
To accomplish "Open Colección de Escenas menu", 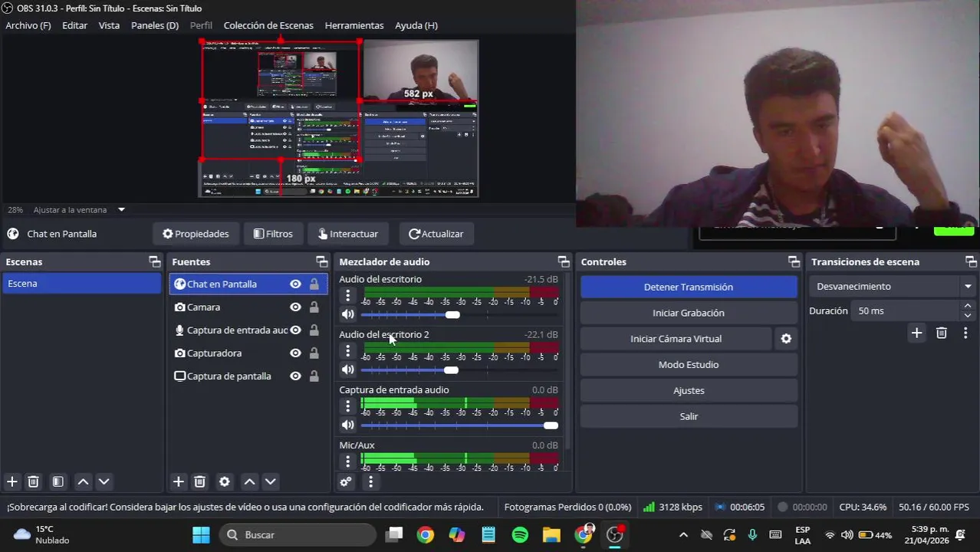I will pos(268,25).
